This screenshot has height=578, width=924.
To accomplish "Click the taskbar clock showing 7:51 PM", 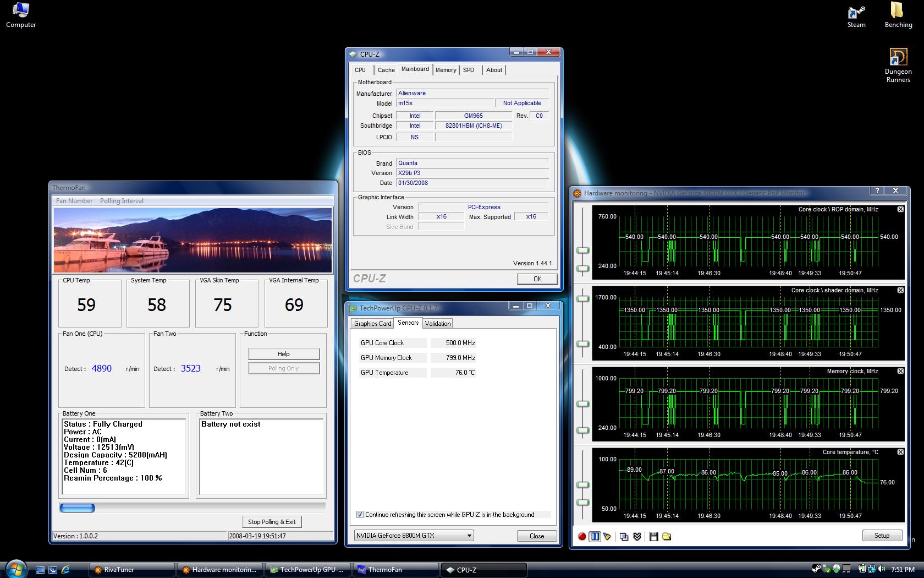I will click(903, 569).
